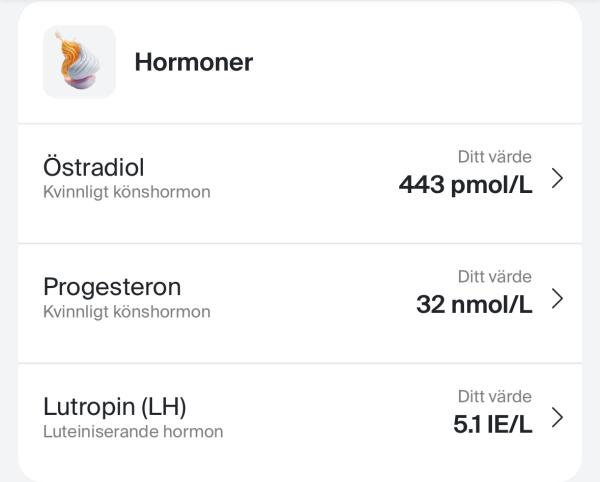Select the "Luteiniserande hormon" subtitle text
600x482 pixels.
(133, 432)
